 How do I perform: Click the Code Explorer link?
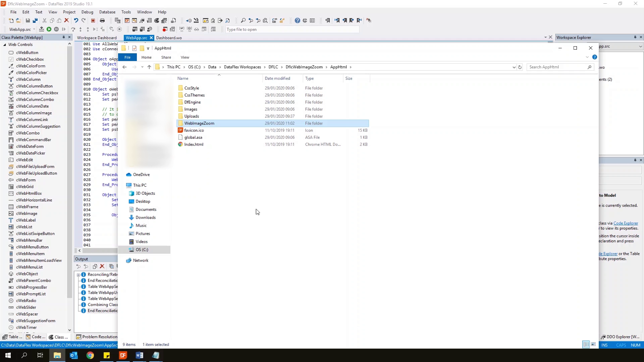(x=626, y=223)
